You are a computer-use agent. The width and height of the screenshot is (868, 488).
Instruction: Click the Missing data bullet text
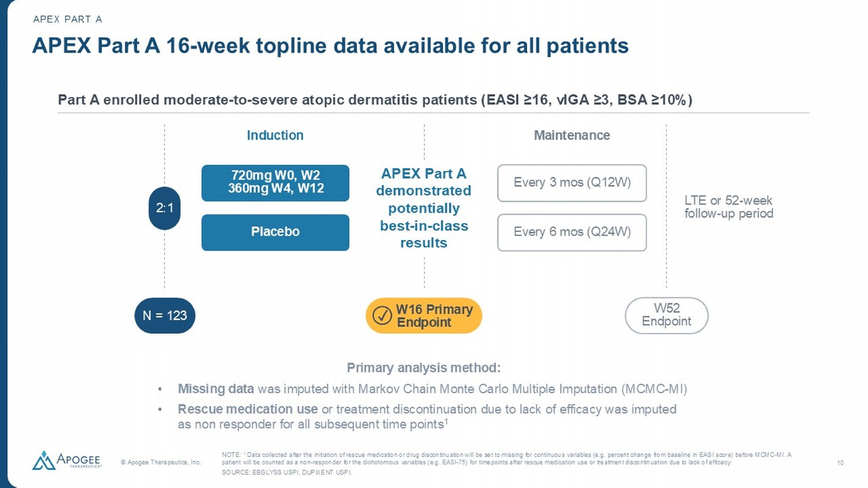(x=432, y=389)
